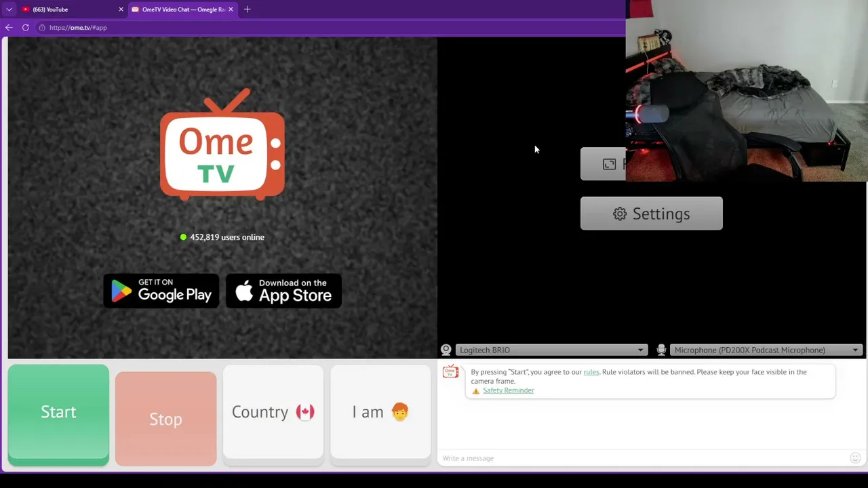Click the Write a message field
This screenshot has height=488, width=868.
click(643, 458)
